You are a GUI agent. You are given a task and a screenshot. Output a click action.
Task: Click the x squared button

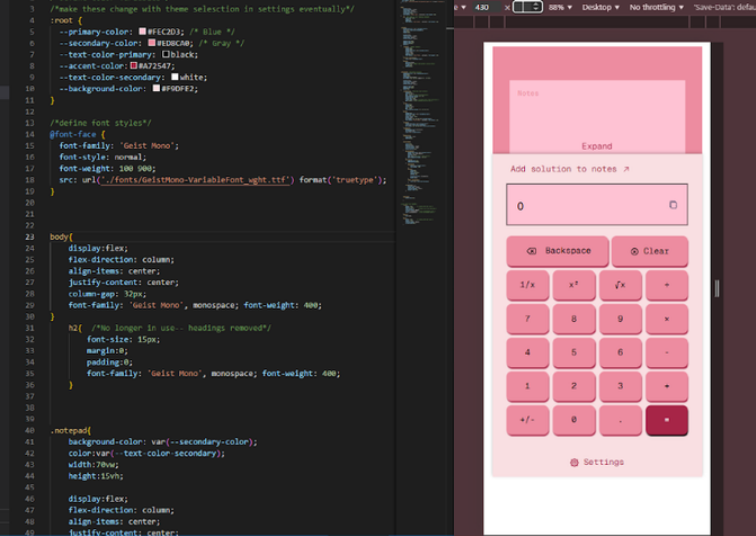click(x=574, y=284)
